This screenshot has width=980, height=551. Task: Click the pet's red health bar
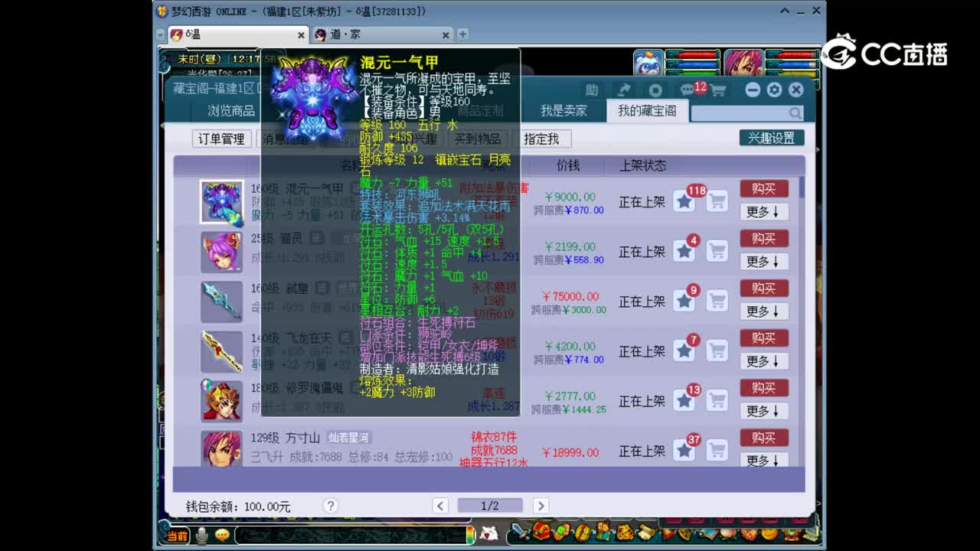coord(692,55)
